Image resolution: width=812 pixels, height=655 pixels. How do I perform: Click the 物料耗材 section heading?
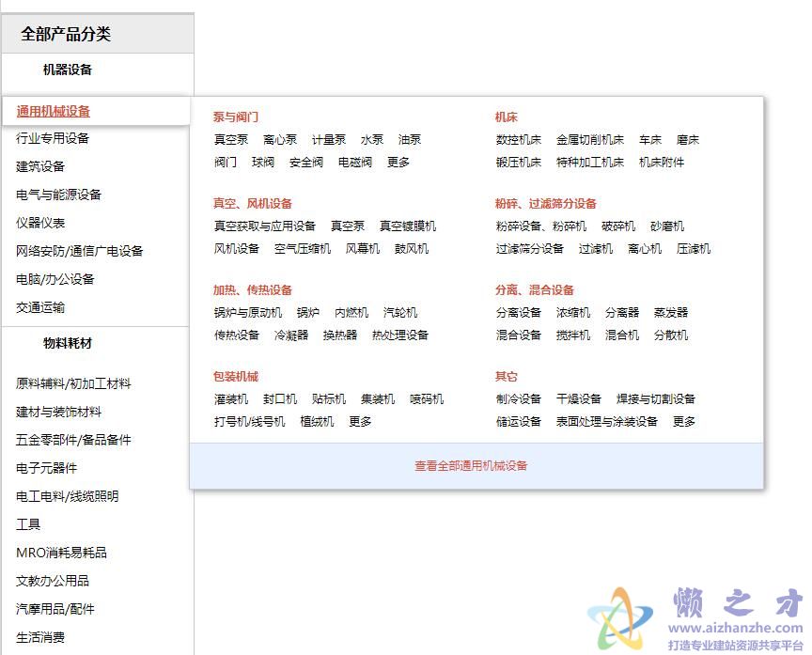click(x=68, y=343)
